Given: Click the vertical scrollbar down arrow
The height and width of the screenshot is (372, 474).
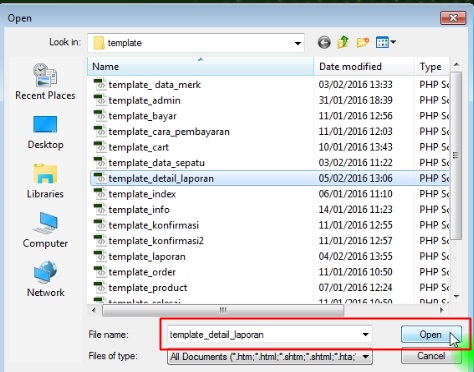Looking at the screenshot, I should pos(456,296).
